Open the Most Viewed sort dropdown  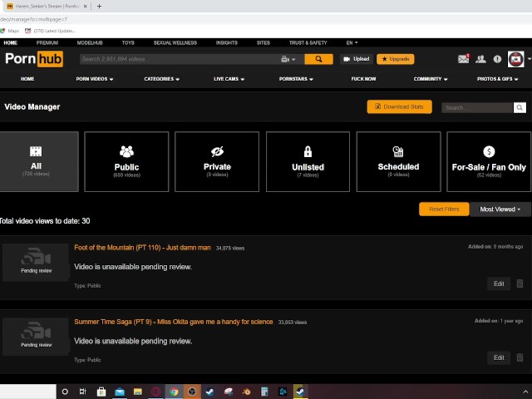(500, 209)
